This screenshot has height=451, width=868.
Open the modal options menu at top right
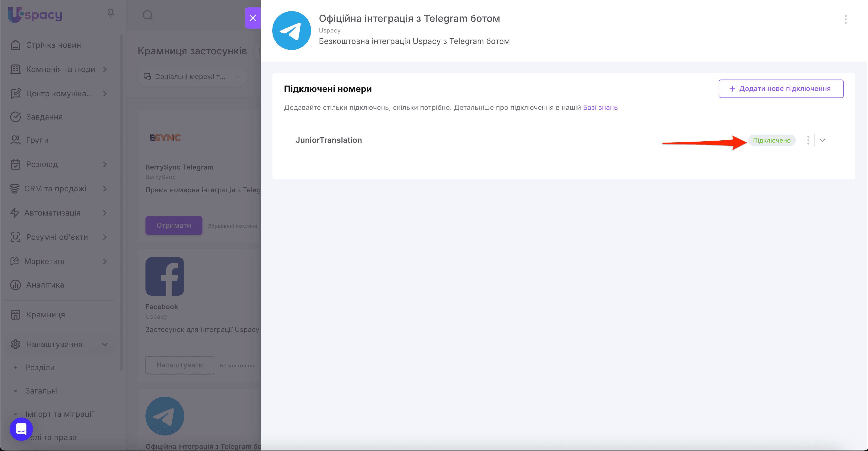845,20
